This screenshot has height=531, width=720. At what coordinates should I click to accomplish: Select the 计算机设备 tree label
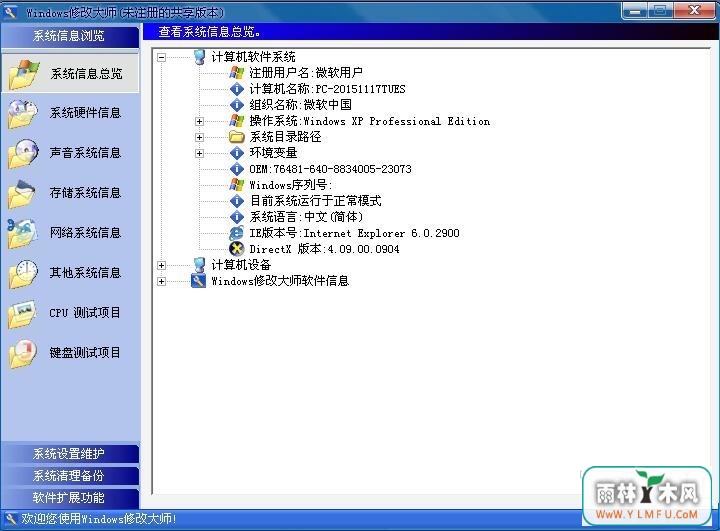241,265
